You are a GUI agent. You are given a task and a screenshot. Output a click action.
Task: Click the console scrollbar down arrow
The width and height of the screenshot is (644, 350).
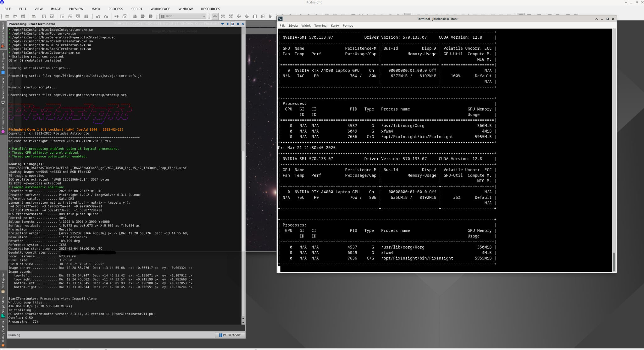[x=243, y=323]
